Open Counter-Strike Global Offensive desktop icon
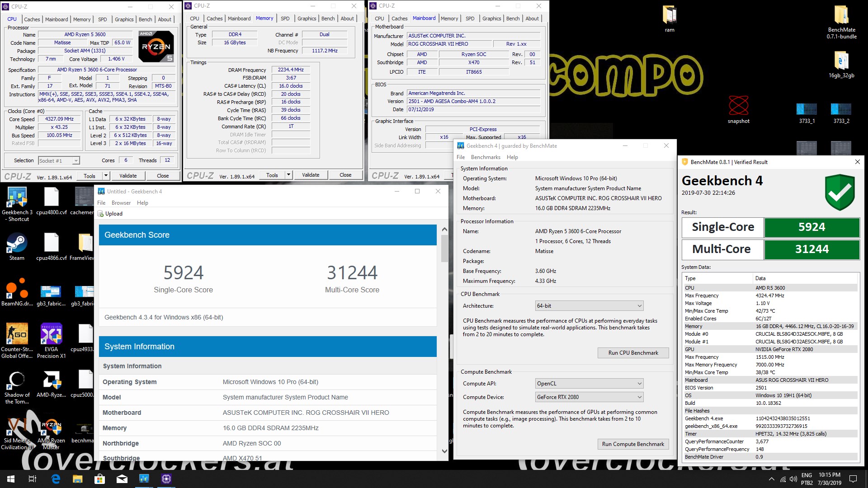The image size is (868, 488). 17,341
